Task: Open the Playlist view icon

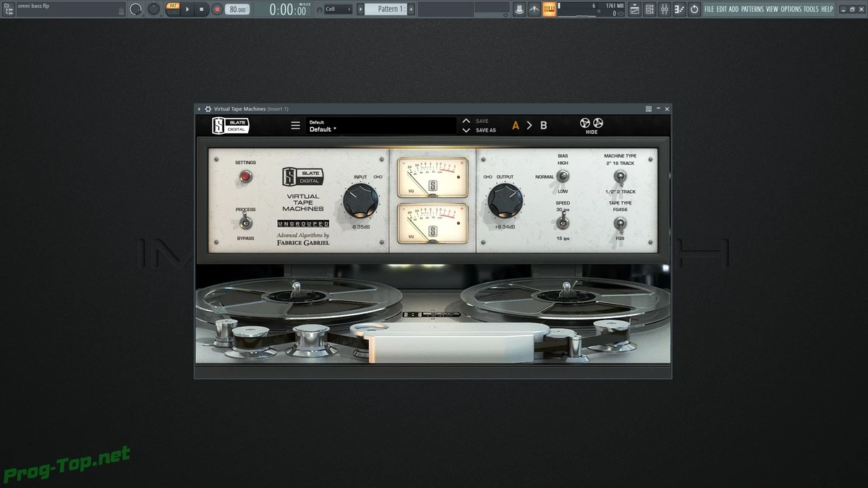Action: [x=635, y=9]
